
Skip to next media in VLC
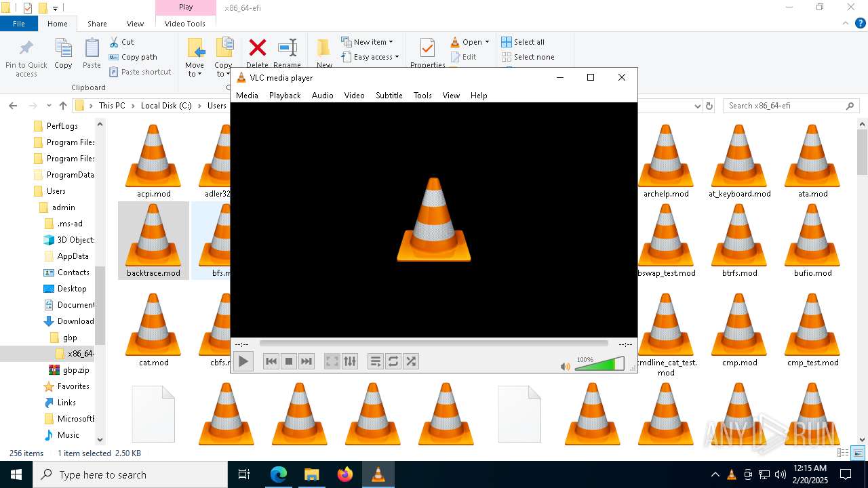tap(307, 361)
